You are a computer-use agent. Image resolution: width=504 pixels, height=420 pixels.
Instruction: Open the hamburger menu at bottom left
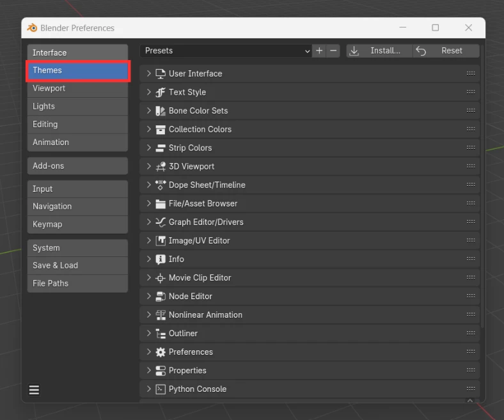point(34,390)
